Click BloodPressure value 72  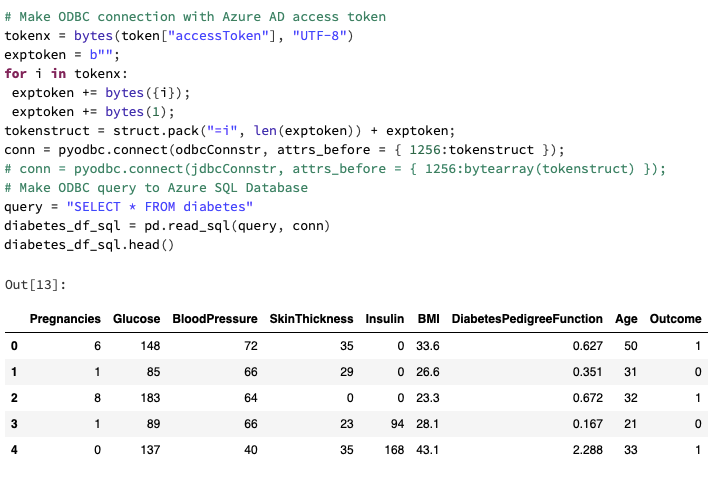pos(250,346)
